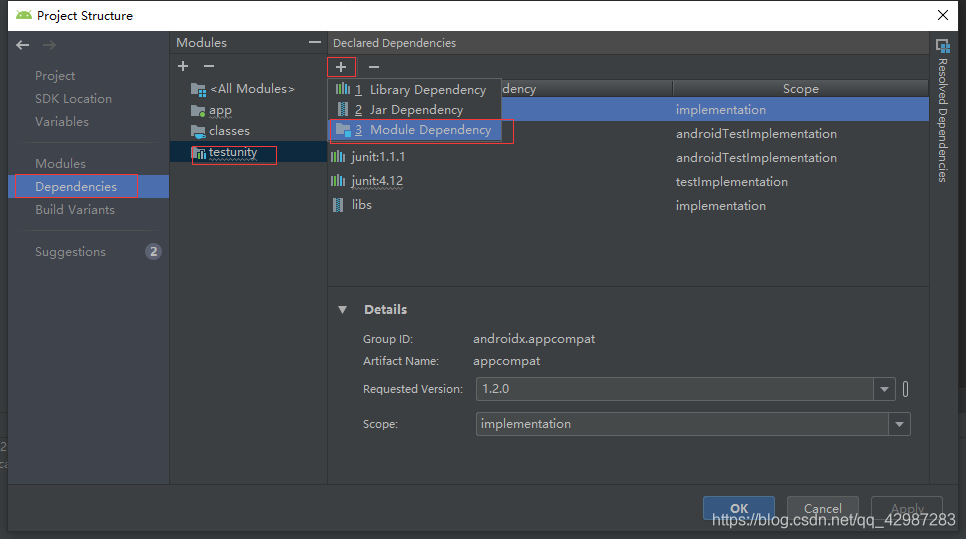Click the Resolved Dependencies vertical label

943,120
